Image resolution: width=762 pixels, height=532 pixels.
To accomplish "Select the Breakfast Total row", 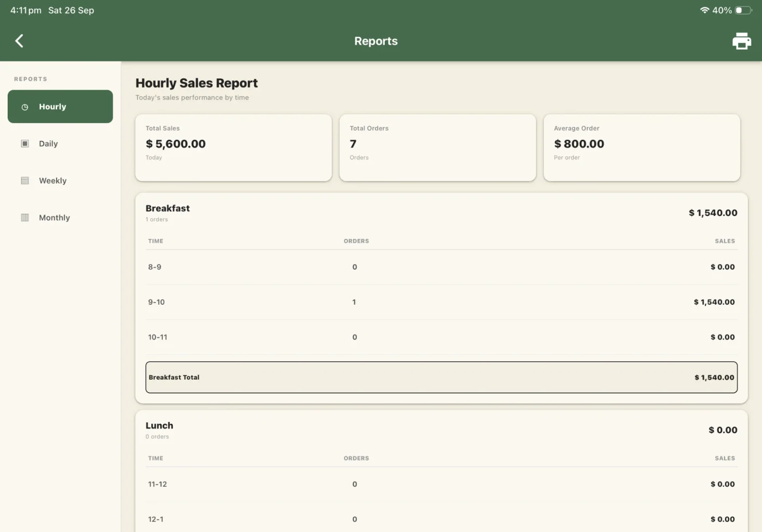I will [x=441, y=377].
